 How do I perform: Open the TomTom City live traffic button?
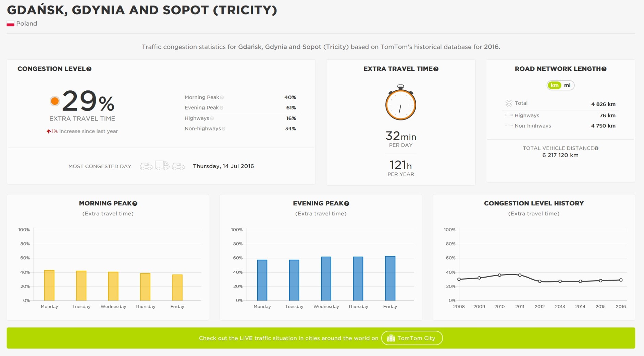(x=412, y=338)
